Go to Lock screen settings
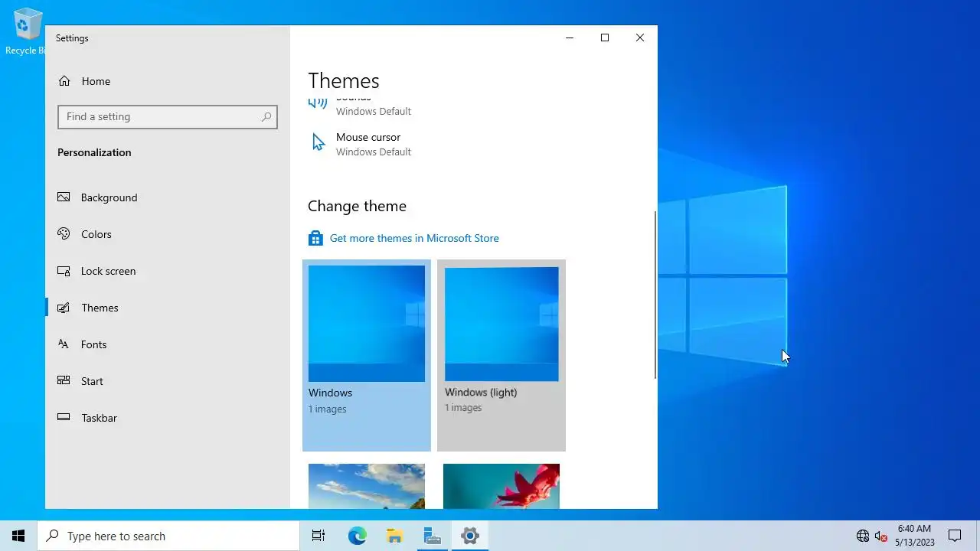 pyautogui.click(x=168, y=271)
